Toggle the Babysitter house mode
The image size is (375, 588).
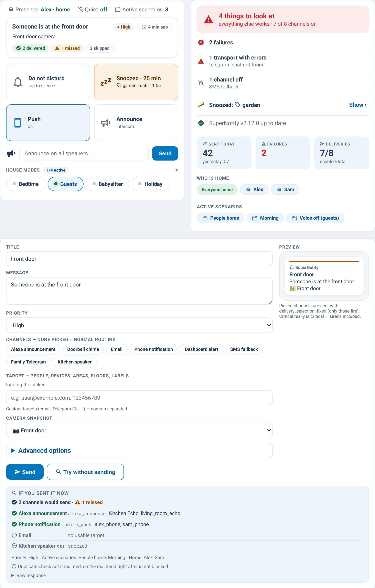pyautogui.click(x=107, y=184)
